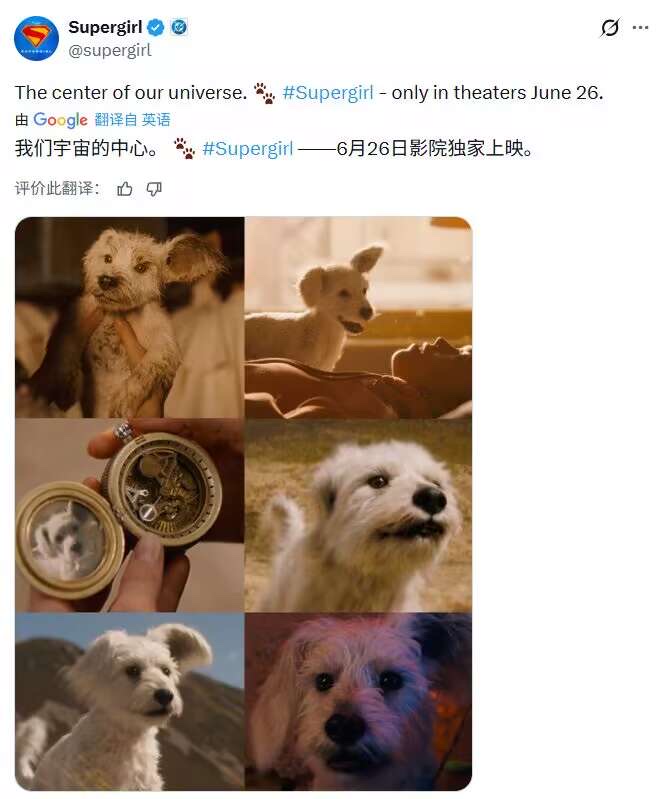Viewport: 667px width, 799px height.
Task: Open #Supergirl hashtag in translated text
Action: click(248, 149)
